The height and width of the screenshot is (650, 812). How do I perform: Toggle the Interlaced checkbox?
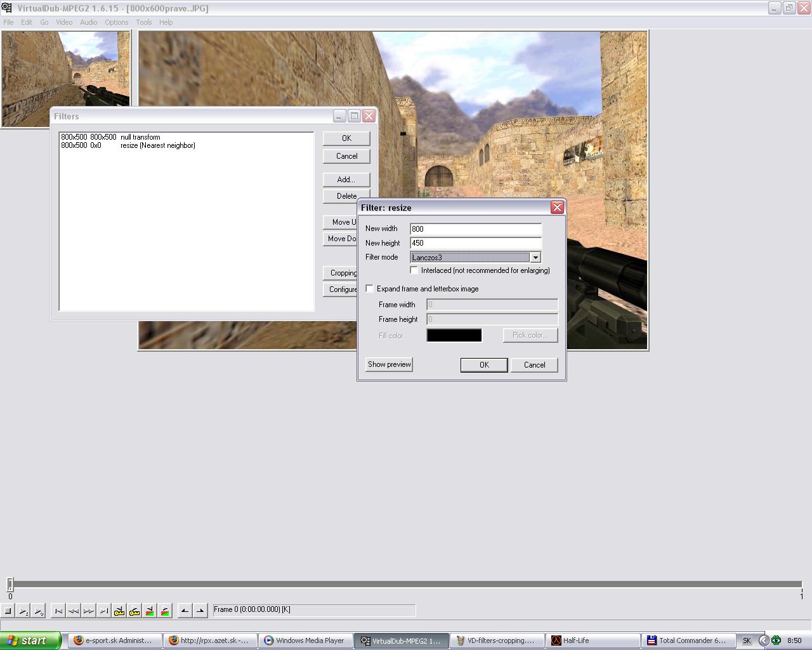tap(414, 270)
